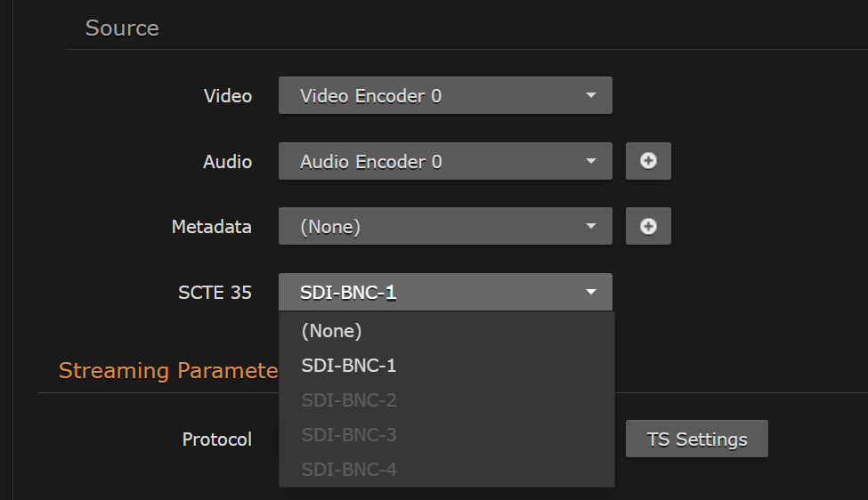The image size is (868, 500).
Task: Choose SDI-BNC-1 from the open list
Action: pos(349,366)
